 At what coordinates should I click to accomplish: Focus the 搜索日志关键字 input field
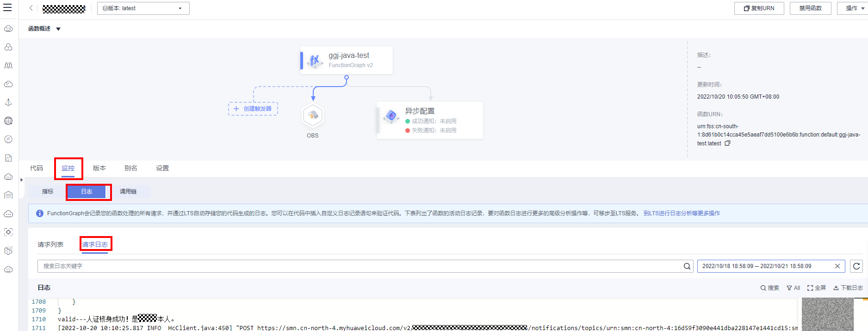click(360, 266)
